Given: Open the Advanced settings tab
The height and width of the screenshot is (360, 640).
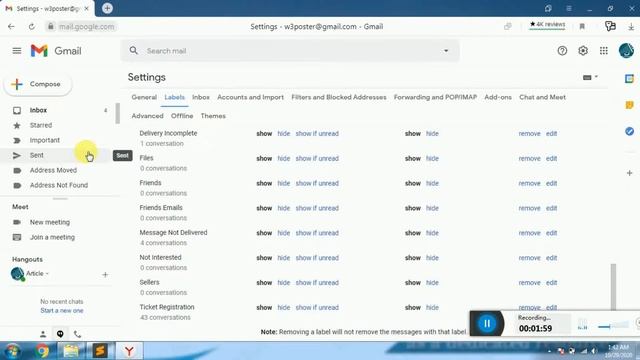Looking at the screenshot, I should (147, 116).
